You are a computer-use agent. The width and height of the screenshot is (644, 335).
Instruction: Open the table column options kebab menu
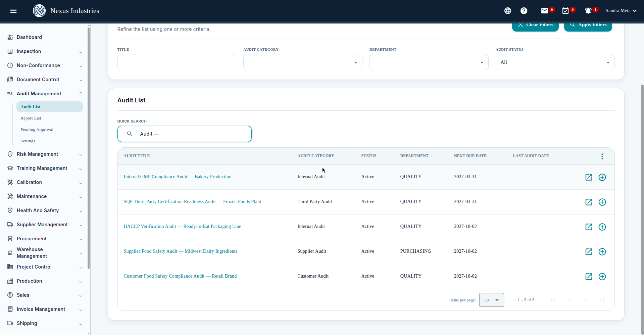tap(602, 156)
